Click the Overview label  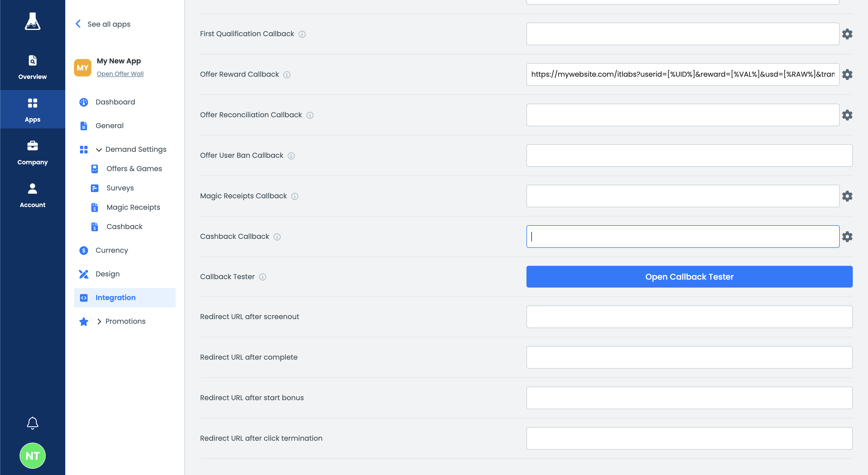tap(32, 76)
